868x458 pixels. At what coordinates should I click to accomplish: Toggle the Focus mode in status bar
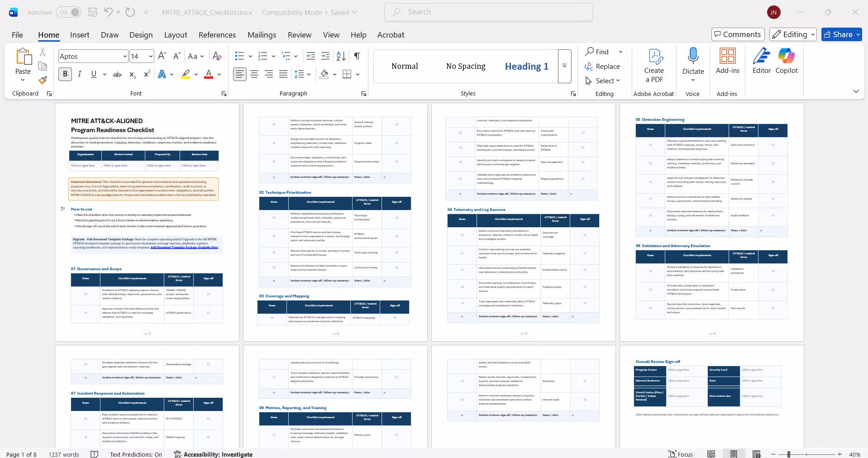[x=681, y=454]
